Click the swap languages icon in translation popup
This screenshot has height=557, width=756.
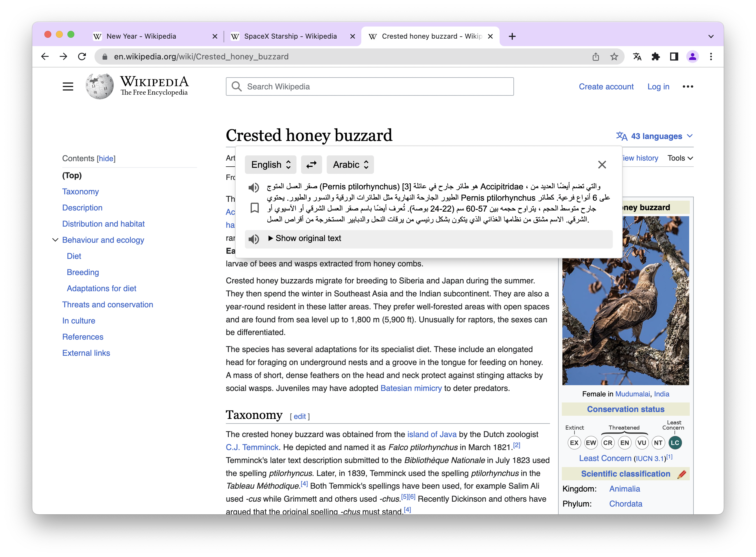[x=311, y=165]
